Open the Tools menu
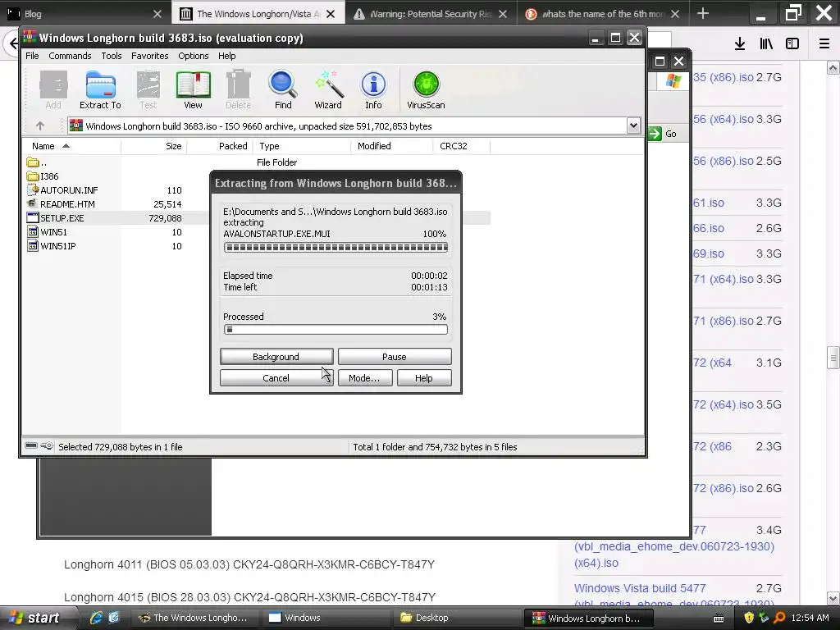 click(x=112, y=56)
